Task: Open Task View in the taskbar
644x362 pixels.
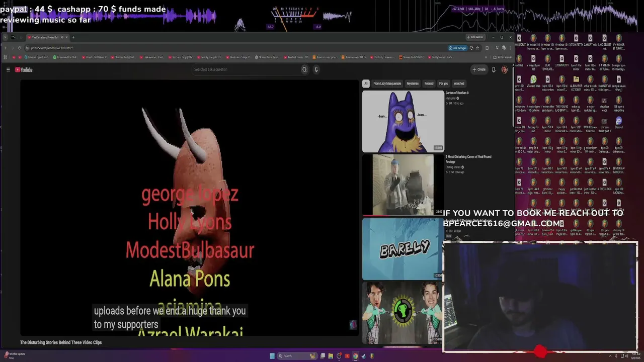Action: coord(323,356)
